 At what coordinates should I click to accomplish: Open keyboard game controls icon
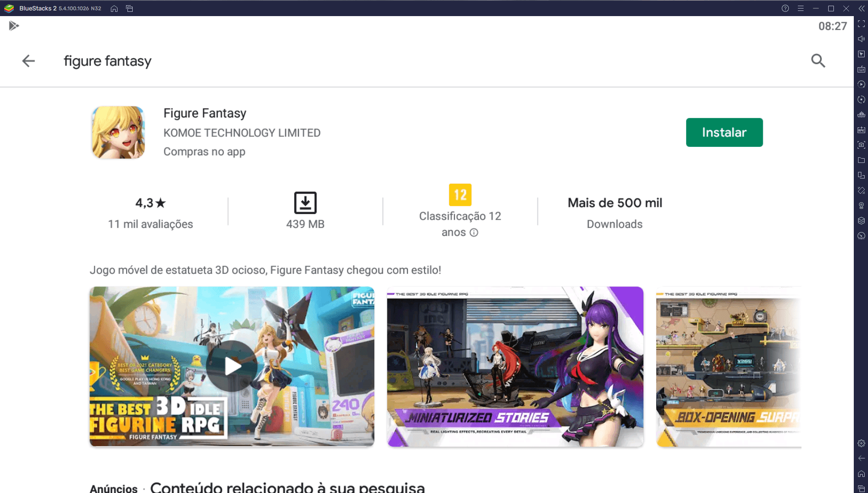pos(861,69)
